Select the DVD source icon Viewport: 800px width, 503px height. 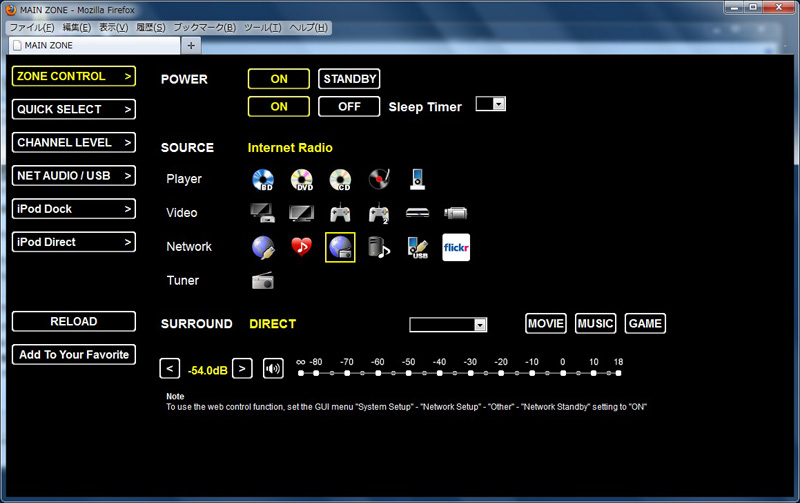click(301, 180)
